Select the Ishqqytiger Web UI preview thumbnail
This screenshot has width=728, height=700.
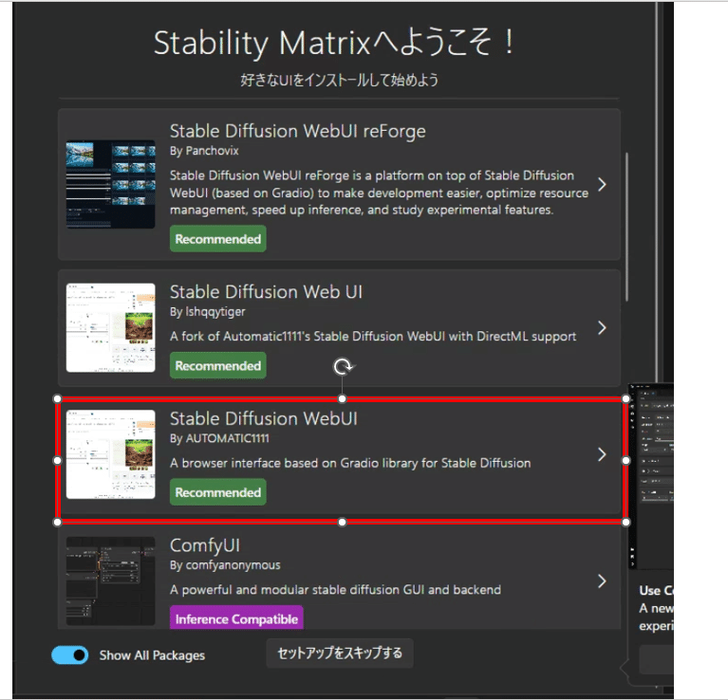click(110, 327)
